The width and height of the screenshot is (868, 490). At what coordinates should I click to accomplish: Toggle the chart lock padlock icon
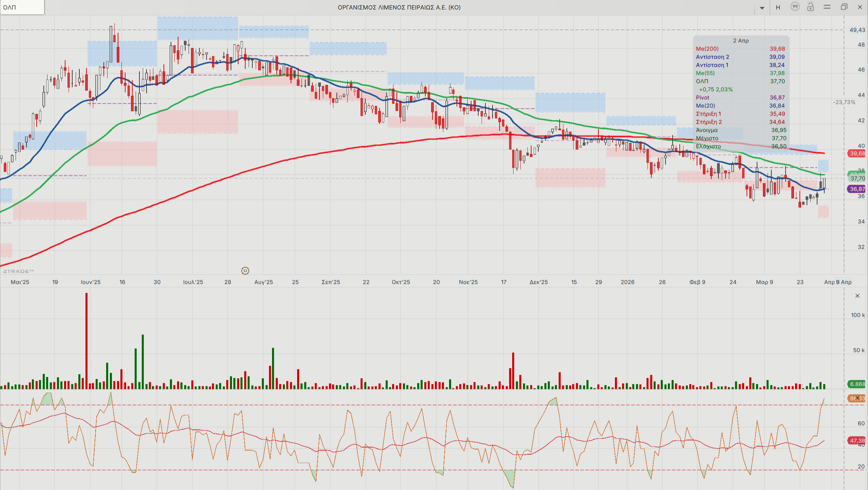(x=810, y=7)
